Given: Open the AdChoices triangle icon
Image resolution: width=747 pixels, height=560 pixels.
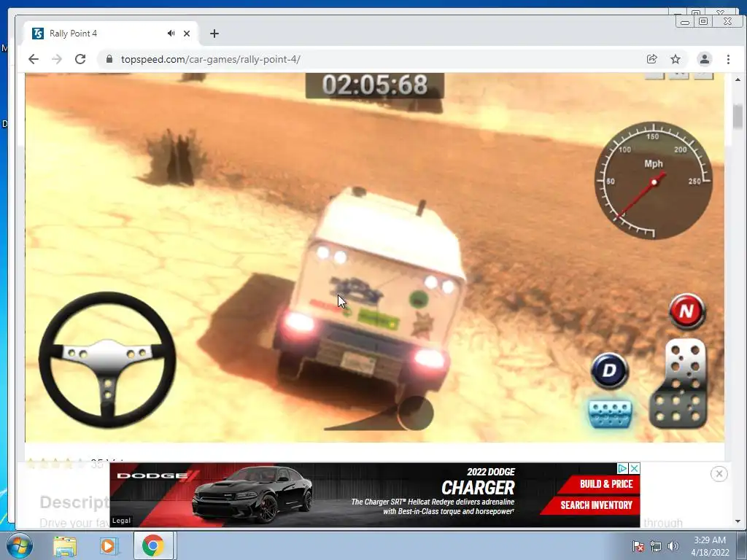Looking at the screenshot, I should coord(622,469).
